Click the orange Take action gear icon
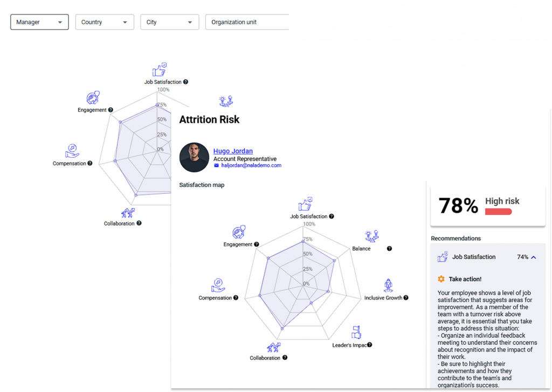Image resolution: width=552 pixels, height=392 pixels. (x=441, y=279)
